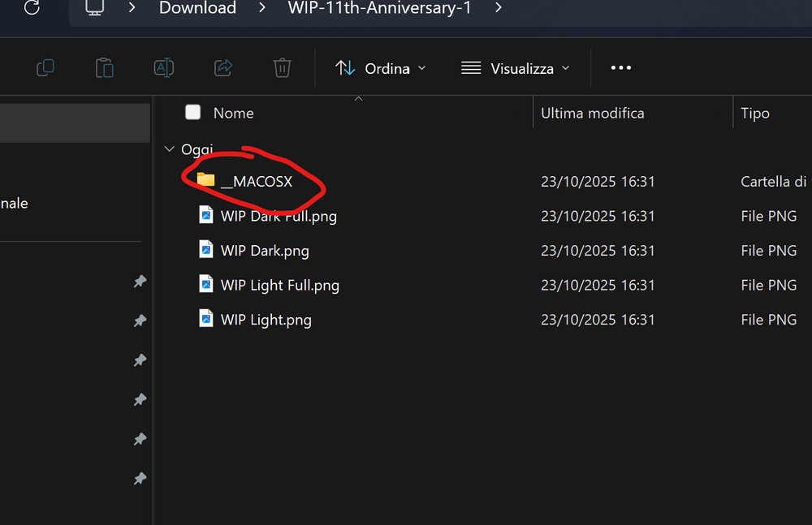812x525 pixels.
Task: Select the __MACOSX folder
Action: point(256,182)
